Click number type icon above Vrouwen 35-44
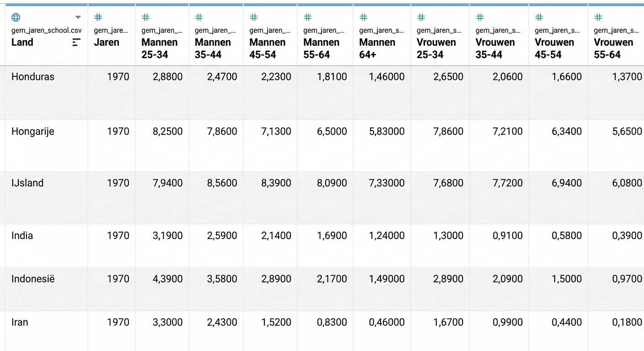This screenshot has height=351, width=644. [480, 17]
